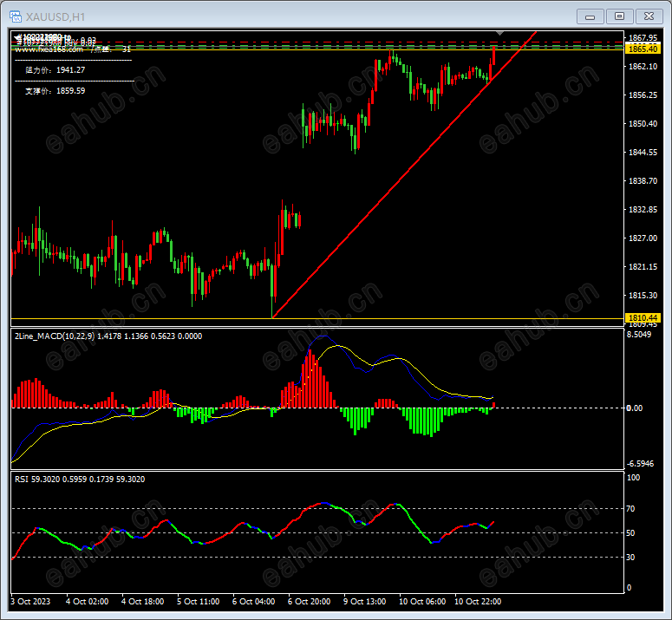Image resolution: width=672 pixels, height=620 pixels.
Task: Click the 10 Oct 06:00 time label
Action: pos(422,602)
